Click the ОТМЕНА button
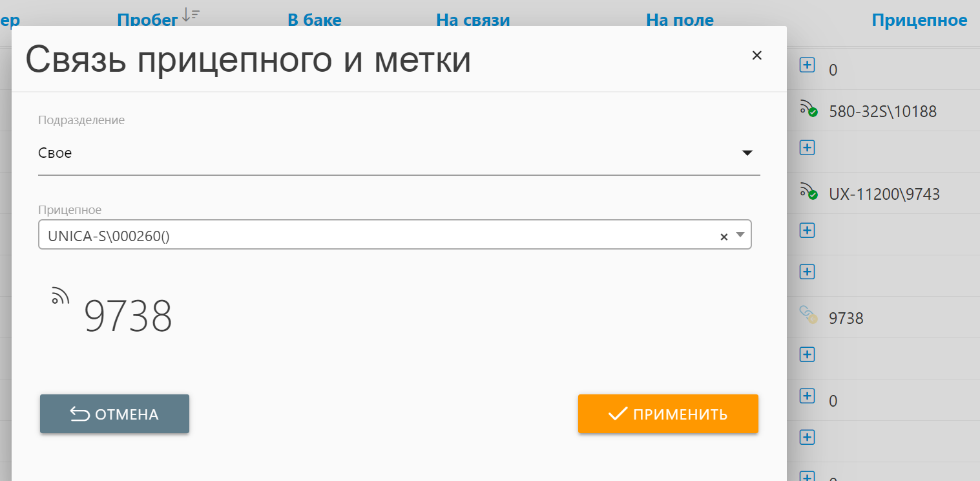Image resolution: width=980 pixels, height=481 pixels. pos(114,414)
